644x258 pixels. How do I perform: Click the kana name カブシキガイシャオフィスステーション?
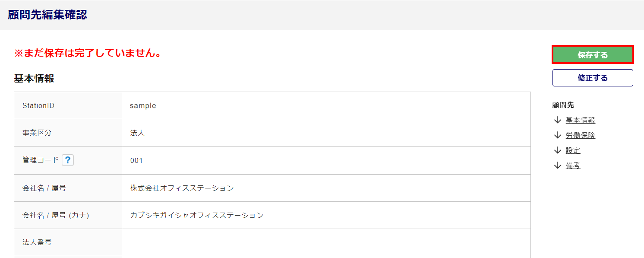(196, 215)
